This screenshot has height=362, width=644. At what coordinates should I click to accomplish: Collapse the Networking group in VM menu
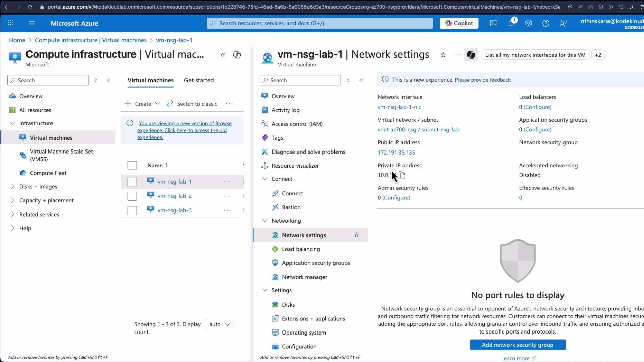265,221
